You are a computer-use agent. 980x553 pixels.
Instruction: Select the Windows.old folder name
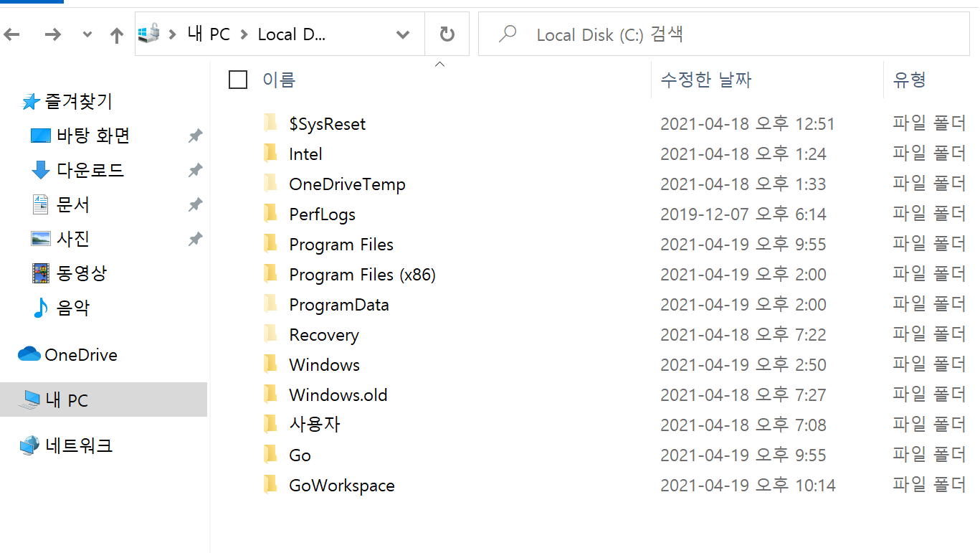[338, 395]
